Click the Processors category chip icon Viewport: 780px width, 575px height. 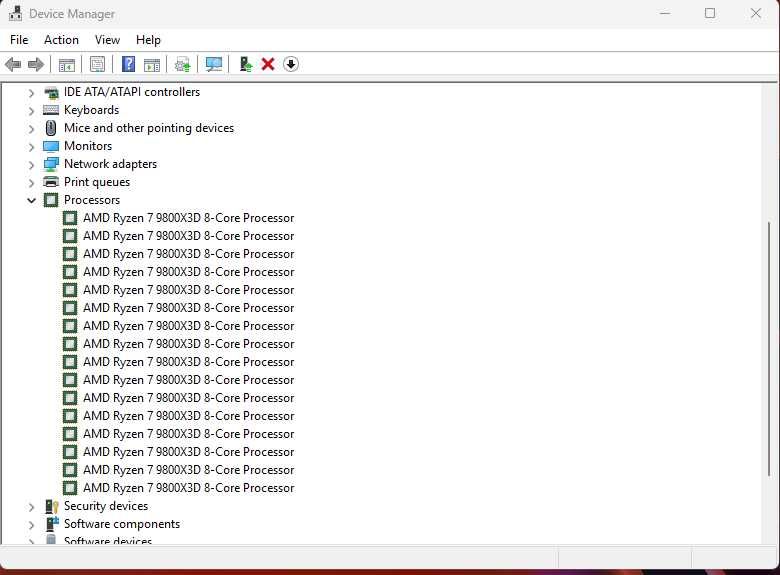pos(51,200)
